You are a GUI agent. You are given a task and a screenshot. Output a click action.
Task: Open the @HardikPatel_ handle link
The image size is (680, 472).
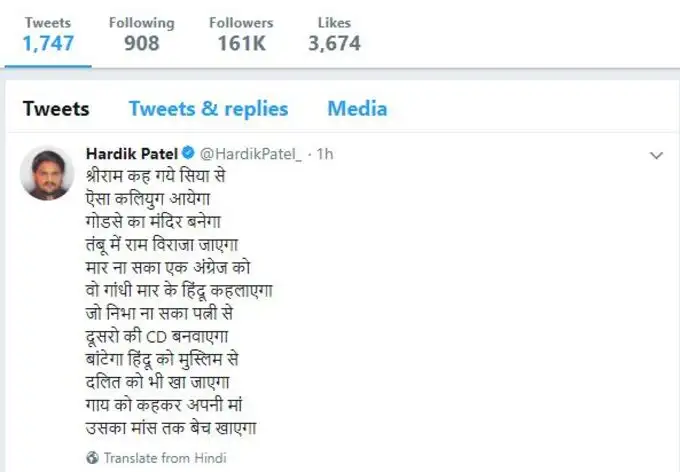click(x=251, y=154)
